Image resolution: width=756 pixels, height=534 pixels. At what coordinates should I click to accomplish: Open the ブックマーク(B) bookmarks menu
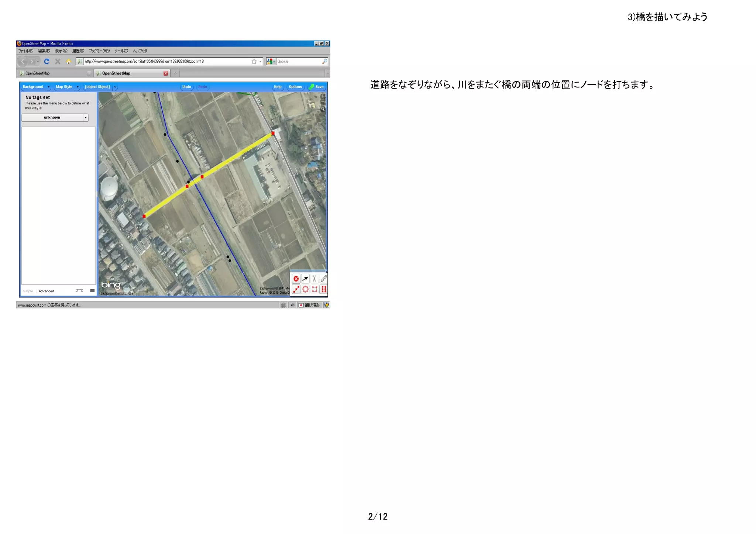[x=99, y=51]
